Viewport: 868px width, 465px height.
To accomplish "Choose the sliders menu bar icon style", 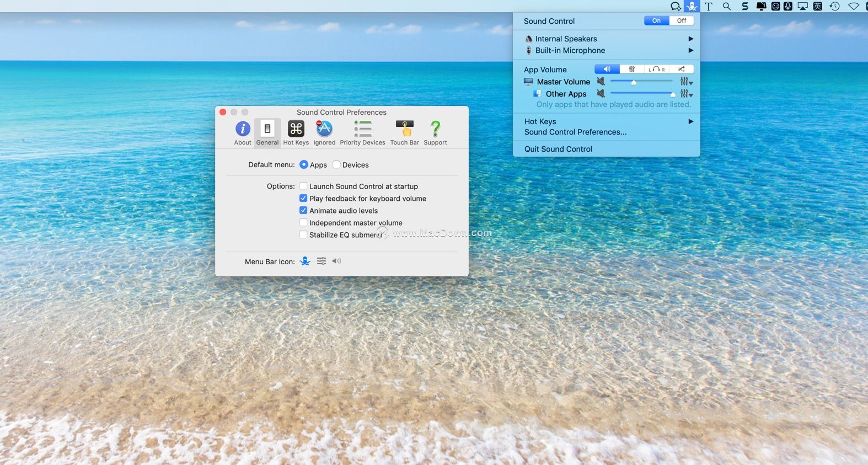I will click(x=322, y=261).
